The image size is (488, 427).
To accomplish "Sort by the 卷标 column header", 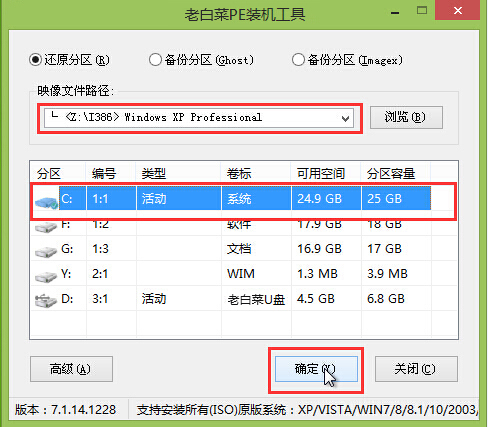I will 239,174.
